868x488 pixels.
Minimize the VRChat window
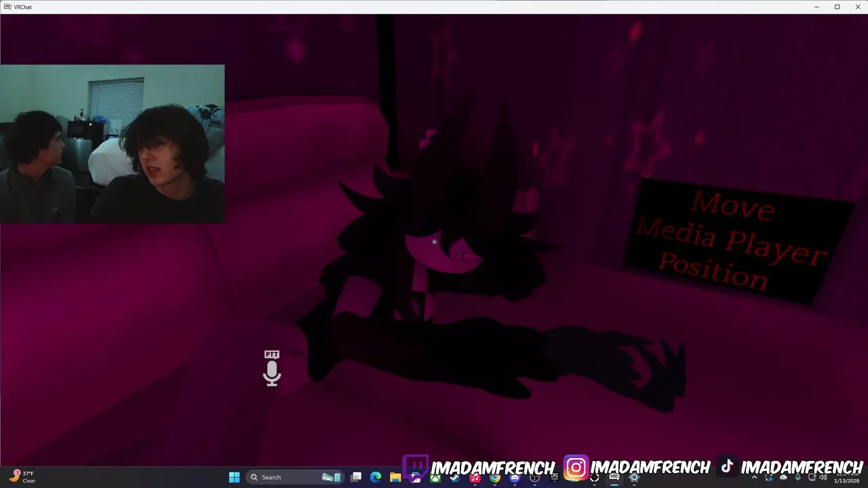816,7
